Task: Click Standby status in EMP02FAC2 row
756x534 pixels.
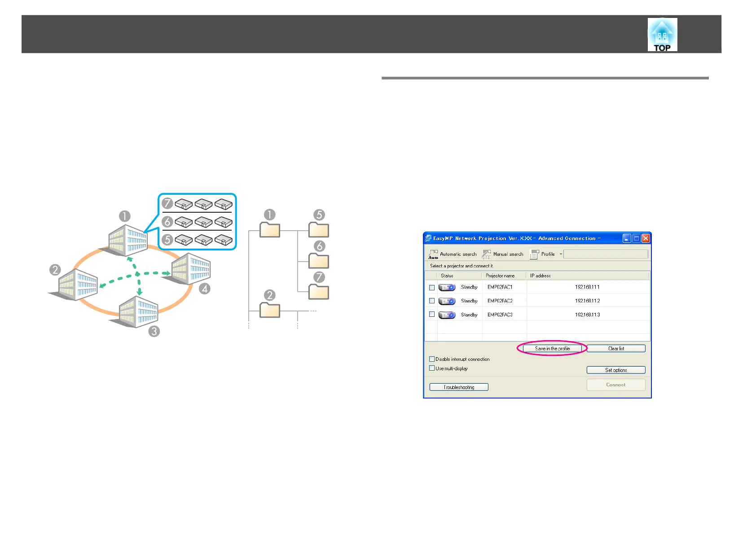Action: click(x=469, y=301)
